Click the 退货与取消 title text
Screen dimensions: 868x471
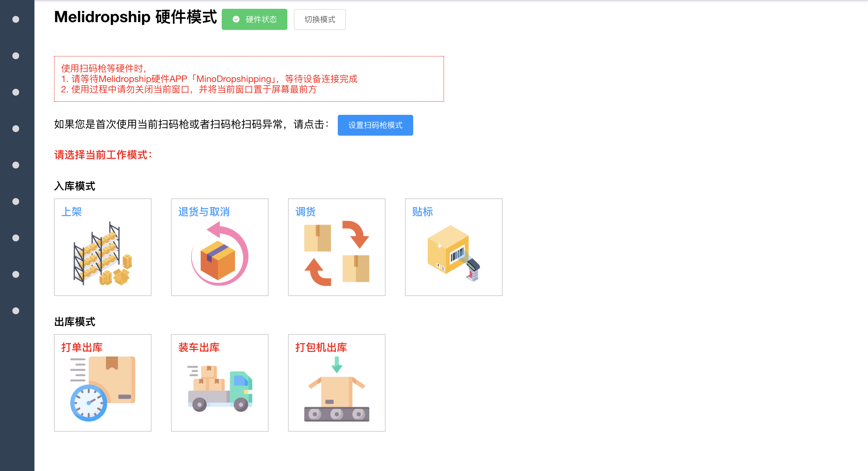pyautogui.click(x=204, y=212)
